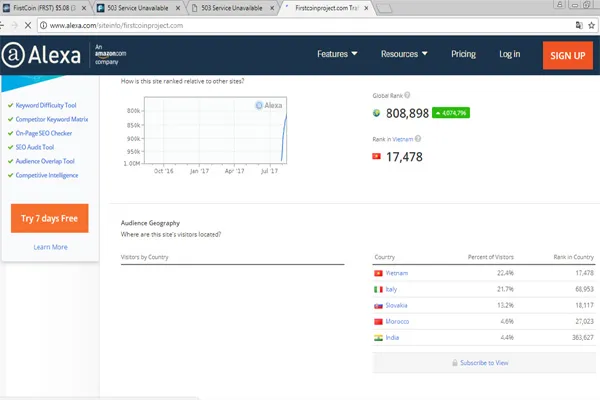Click the Vietnam rank value 17,478 heading
The height and width of the screenshot is (400, 600).
click(x=404, y=157)
